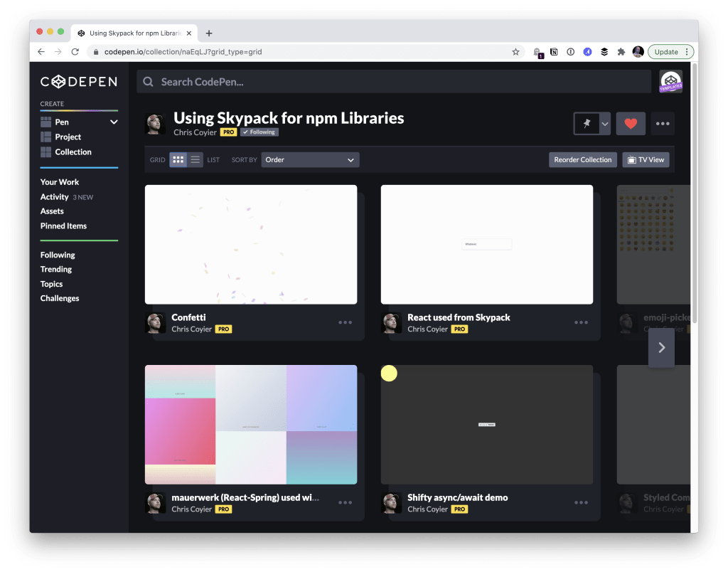This screenshot has height=572, width=728.
Task: Click the blue circular extension icon
Action: coord(587,52)
